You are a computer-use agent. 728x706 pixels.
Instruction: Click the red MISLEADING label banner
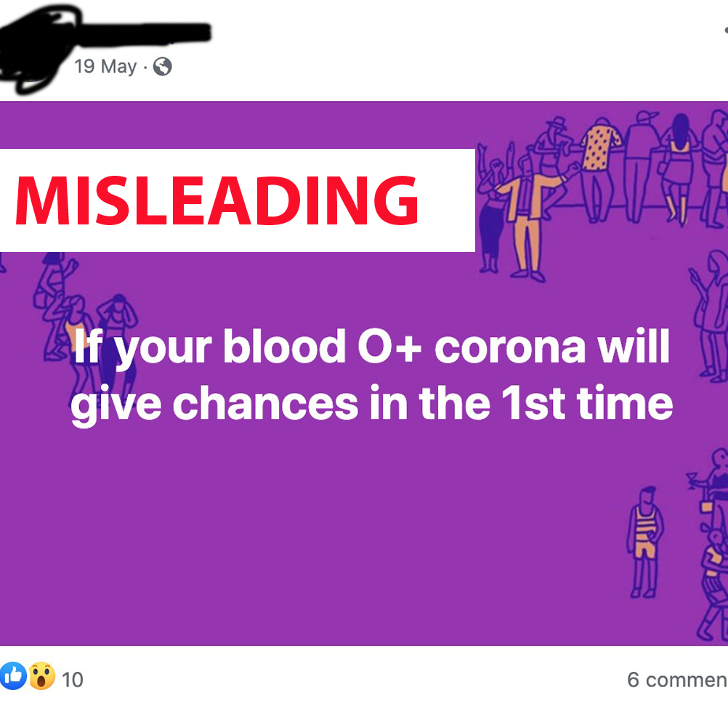(237, 200)
